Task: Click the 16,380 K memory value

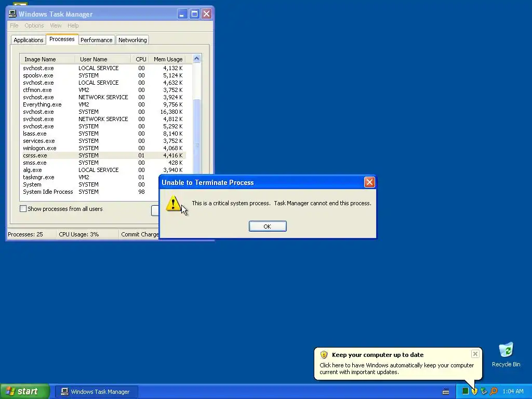Action: pyautogui.click(x=171, y=112)
